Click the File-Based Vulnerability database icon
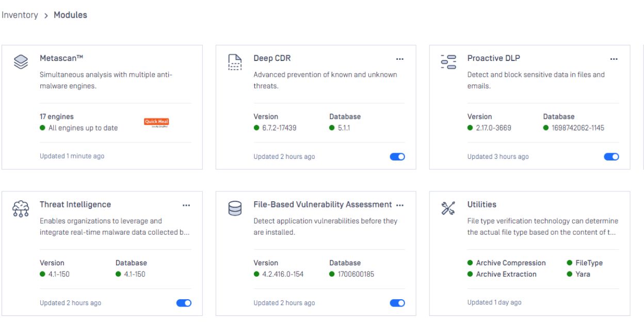644x322 pixels. (235, 208)
